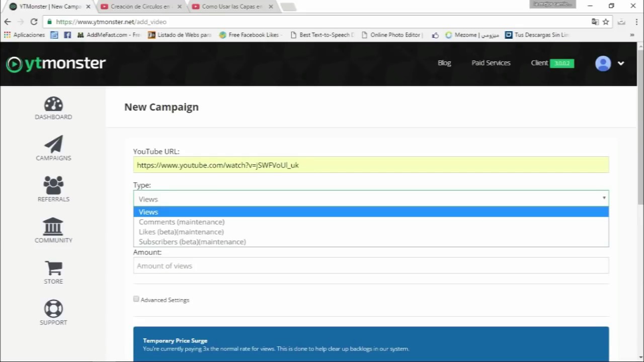The image size is (644, 362).
Task: Open the Support lifebuoy icon
Action: 53,309
